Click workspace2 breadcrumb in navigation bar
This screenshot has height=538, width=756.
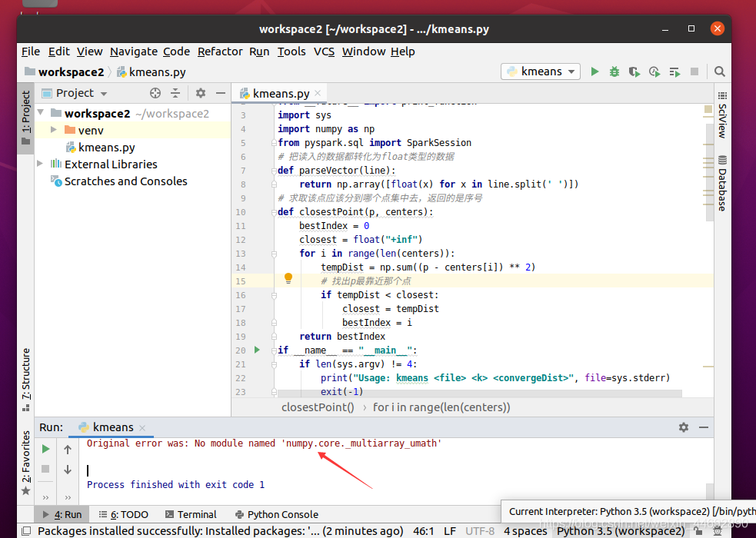[71, 72]
